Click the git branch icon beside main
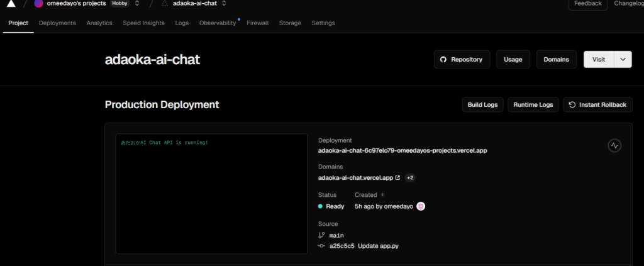This screenshot has width=644, height=266. coord(322,235)
